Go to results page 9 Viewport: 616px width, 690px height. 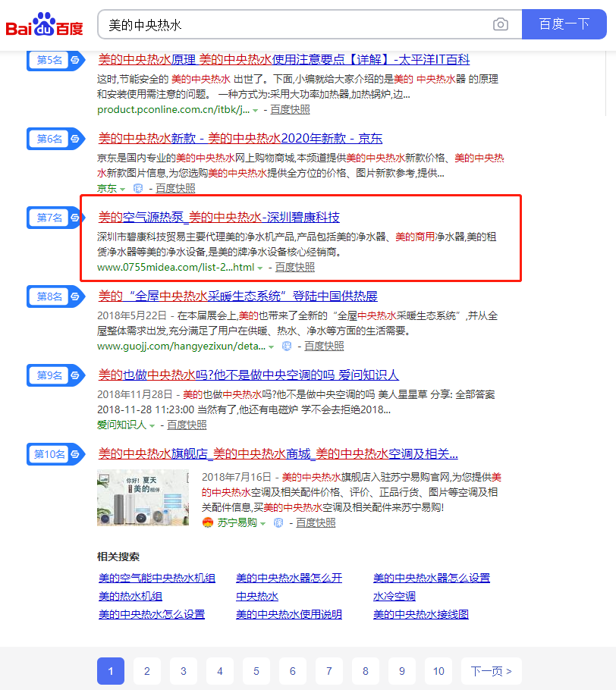point(402,671)
